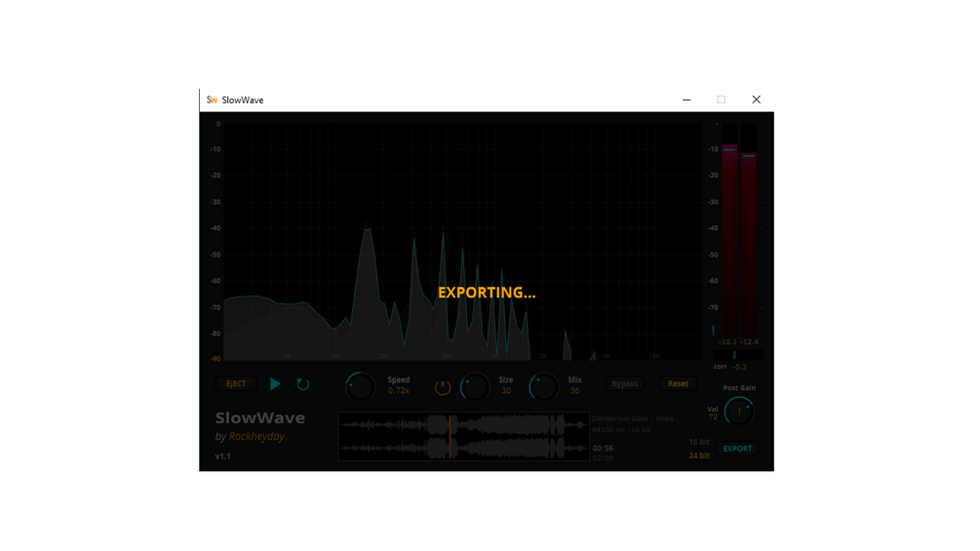The image size is (980, 551).
Task: Click the total duration 02:08
Action: (603, 458)
